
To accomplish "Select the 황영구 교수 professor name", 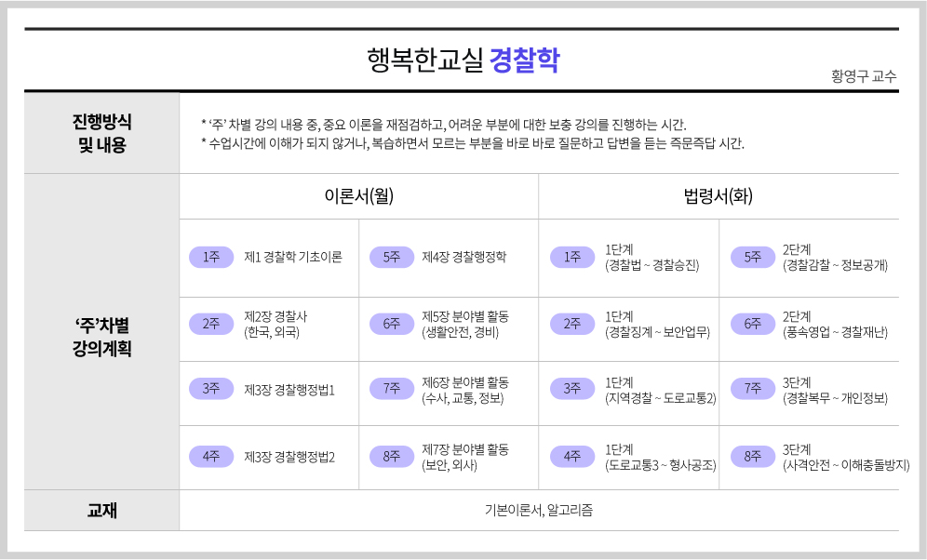I will point(864,77).
